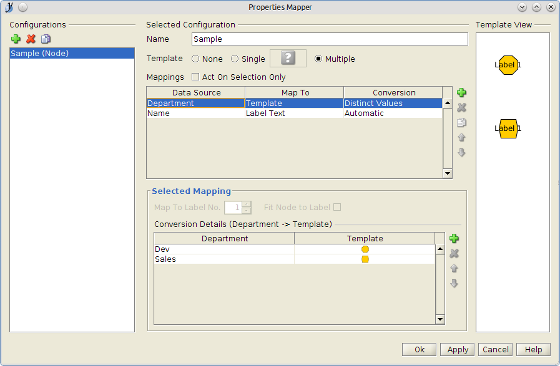Viewport: 560px width, 366px height.
Task: Open the Automatic conversion cell
Action: point(392,113)
